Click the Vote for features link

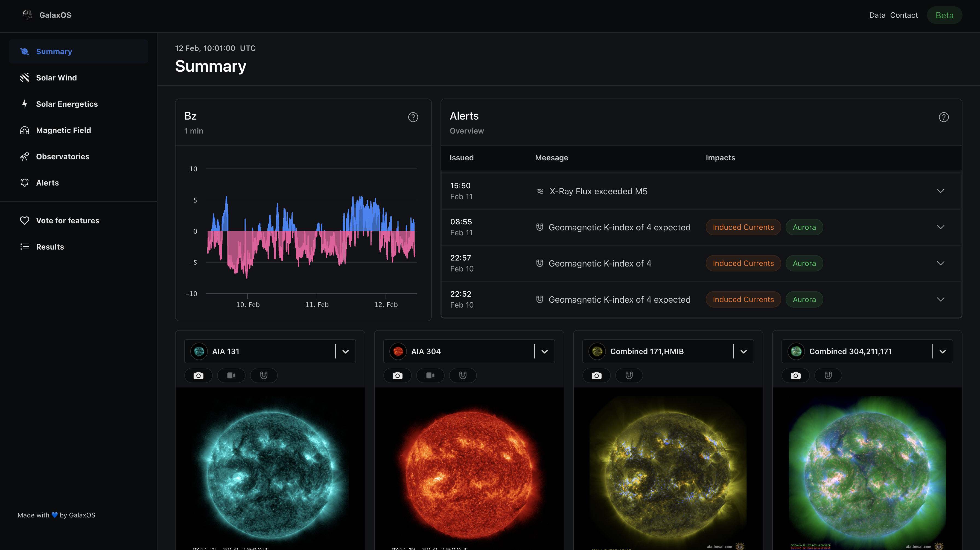(78, 220)
